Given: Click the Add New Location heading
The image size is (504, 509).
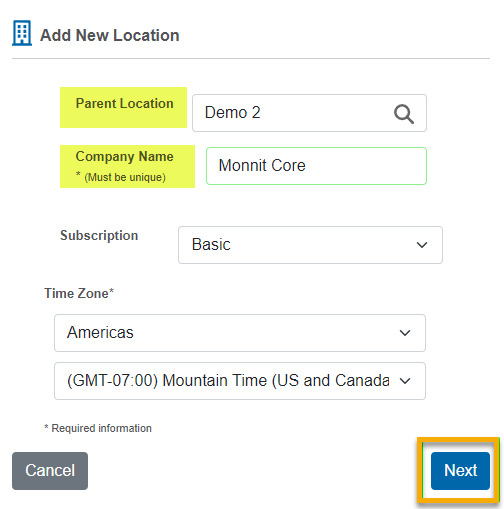Looking at the screenshot, I should pyautogui.click(x=110, y=35).
